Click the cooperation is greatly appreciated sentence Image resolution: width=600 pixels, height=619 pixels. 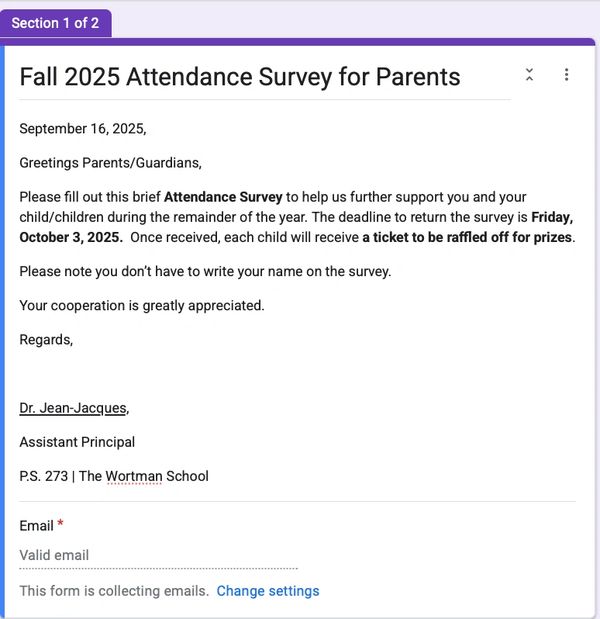tap(142, 305)
